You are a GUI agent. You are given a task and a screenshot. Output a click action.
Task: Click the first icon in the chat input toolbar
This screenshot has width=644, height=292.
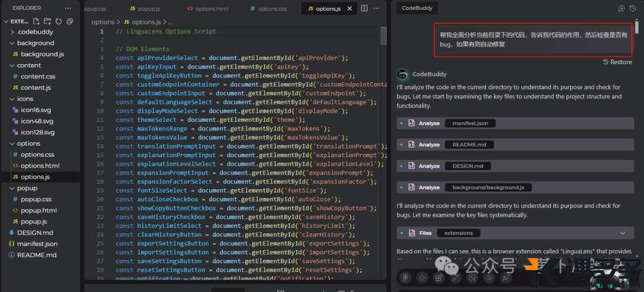pos(405,278)
